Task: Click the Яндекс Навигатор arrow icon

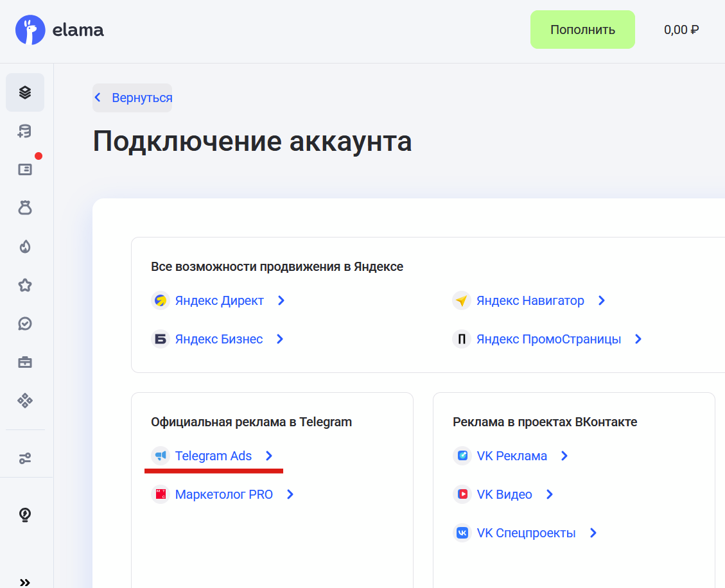Action: [x=462, y=300]
